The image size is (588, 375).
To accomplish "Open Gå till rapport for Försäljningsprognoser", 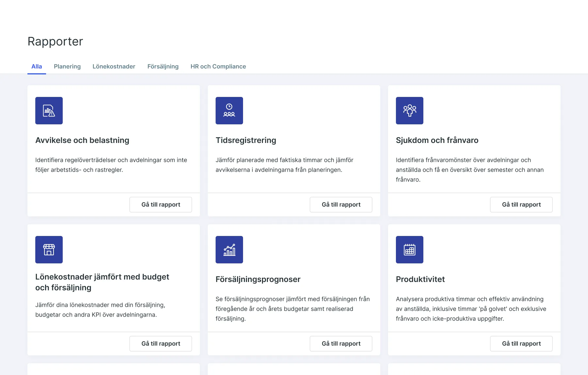I will (x=341, y=344).
